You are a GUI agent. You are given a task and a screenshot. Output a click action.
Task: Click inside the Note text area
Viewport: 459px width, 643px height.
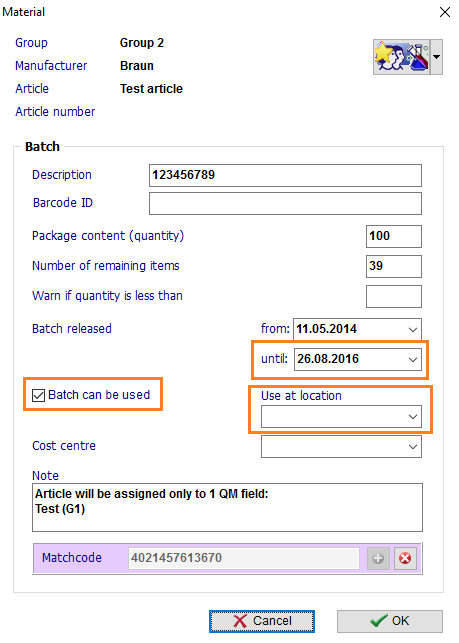[227, 508]
